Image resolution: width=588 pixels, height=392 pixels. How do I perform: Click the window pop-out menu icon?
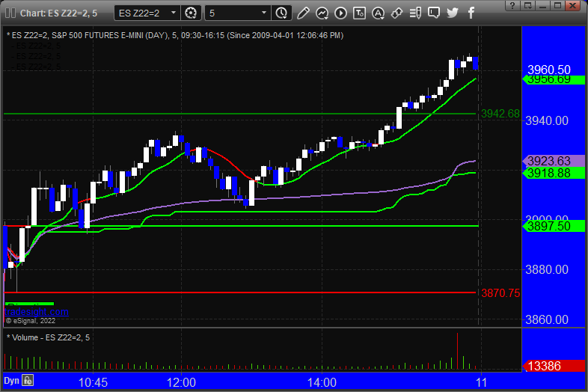click(528, 5)
